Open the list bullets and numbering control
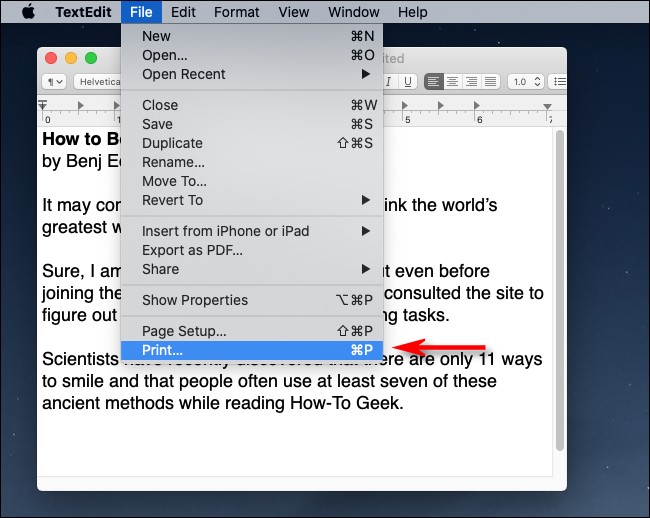 point(561,82)
